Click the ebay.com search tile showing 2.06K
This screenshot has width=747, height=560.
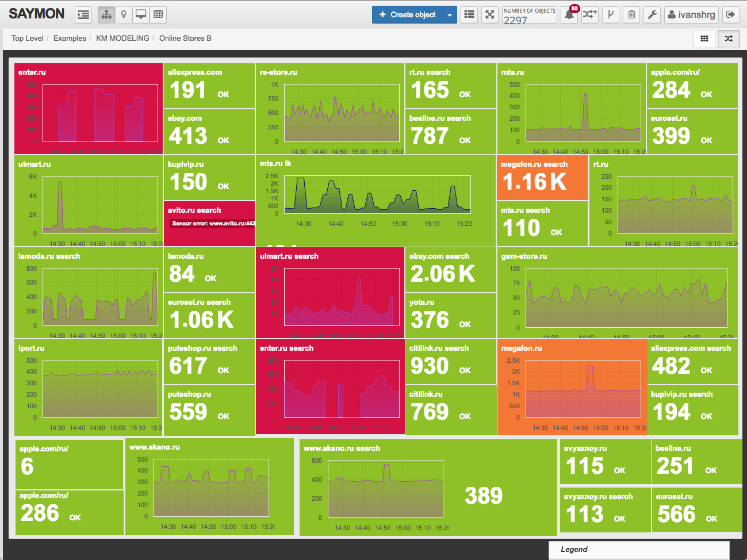451,270
